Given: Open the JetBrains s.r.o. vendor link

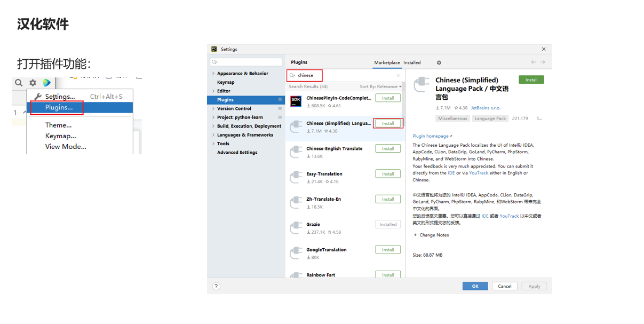Looking at the screenshot, I should [486, 108].
